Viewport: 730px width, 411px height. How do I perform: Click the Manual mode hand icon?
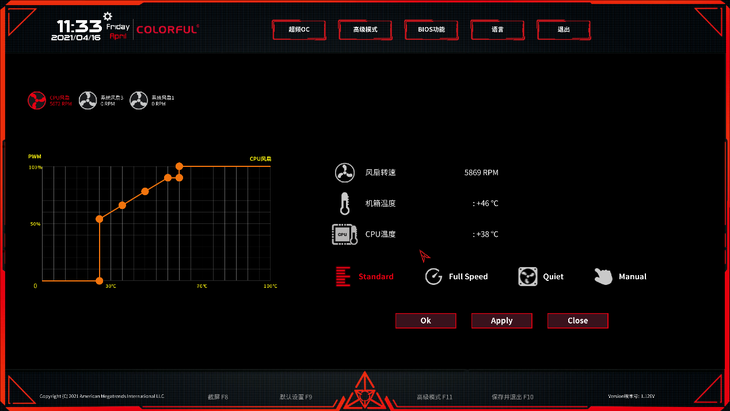pos(603,276)
